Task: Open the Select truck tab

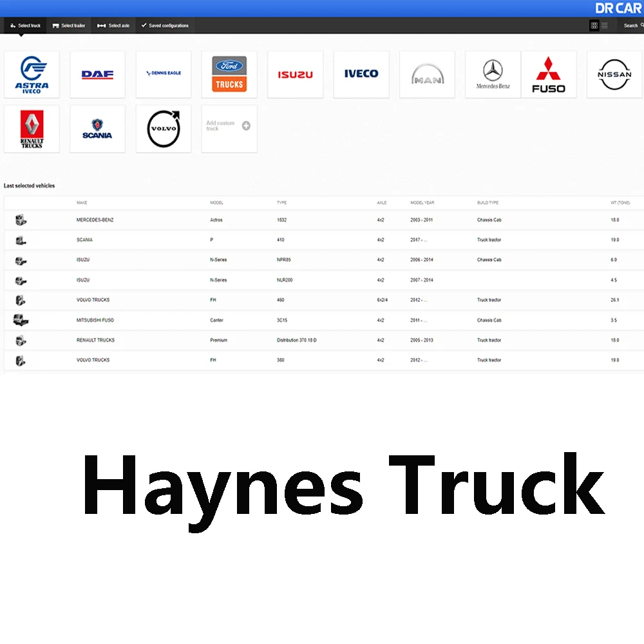Action: tap(25, 26)
